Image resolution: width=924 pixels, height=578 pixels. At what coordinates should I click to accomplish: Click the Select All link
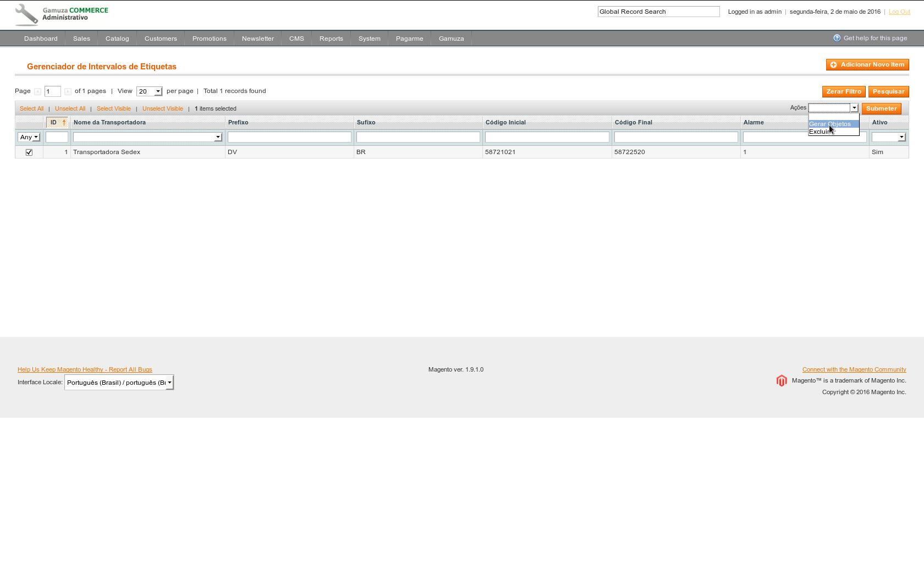click(31, 109)
